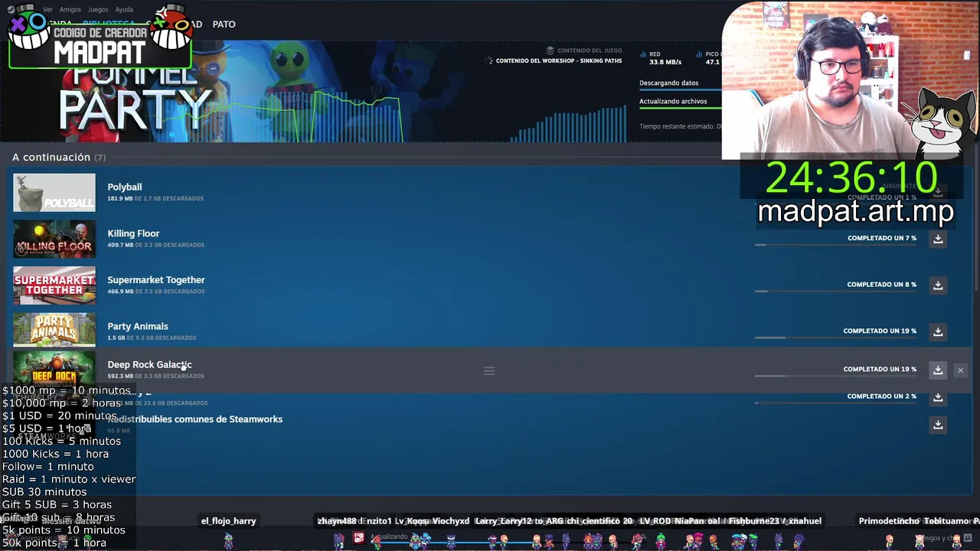
Task: Open the Supermarket Together thumbnail
Action: tap(54, 285)
